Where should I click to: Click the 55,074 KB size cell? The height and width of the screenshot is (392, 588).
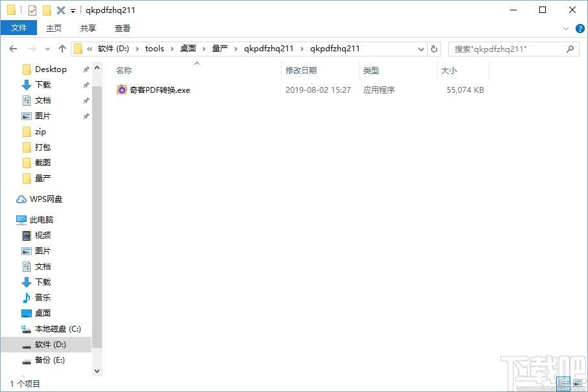[465, 90]
